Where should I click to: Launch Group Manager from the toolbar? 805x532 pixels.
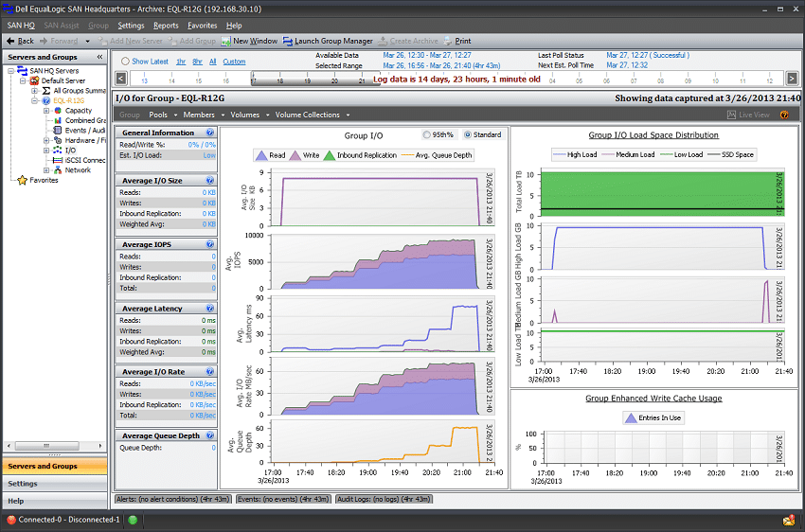coord(328,41)
